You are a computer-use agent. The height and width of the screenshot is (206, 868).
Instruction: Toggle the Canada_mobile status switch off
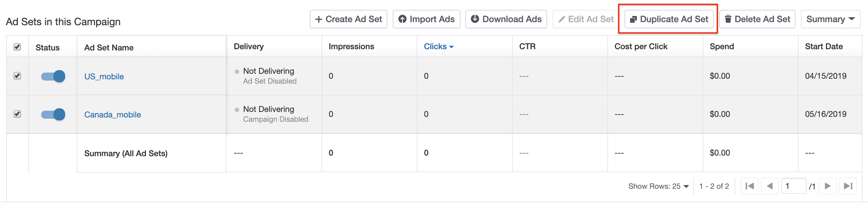click(53, 114)
